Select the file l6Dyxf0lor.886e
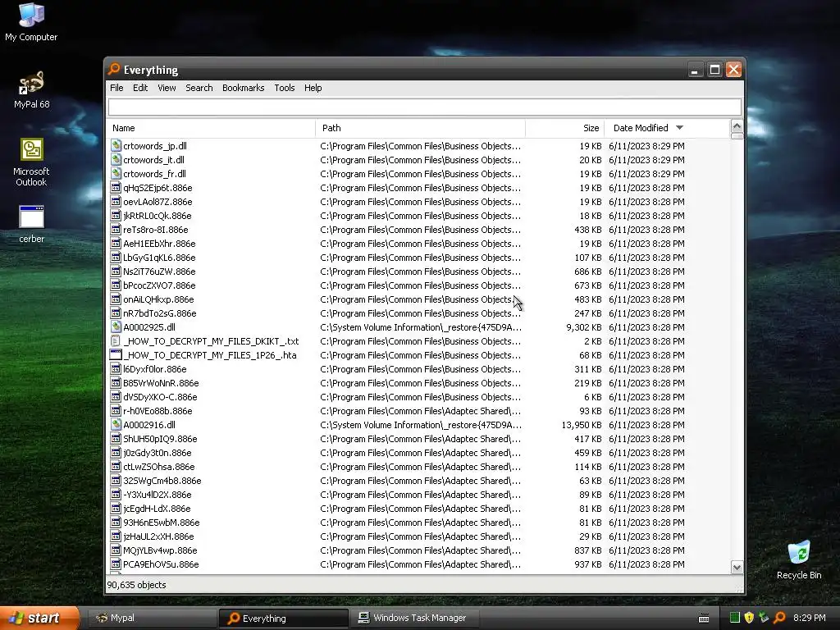This screenshot has width=840, height=630. (x=155, y=368)
